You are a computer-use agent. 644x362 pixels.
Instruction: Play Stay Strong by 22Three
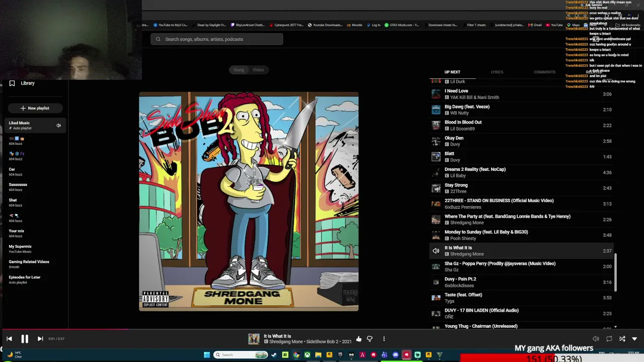tap(522, 188)
